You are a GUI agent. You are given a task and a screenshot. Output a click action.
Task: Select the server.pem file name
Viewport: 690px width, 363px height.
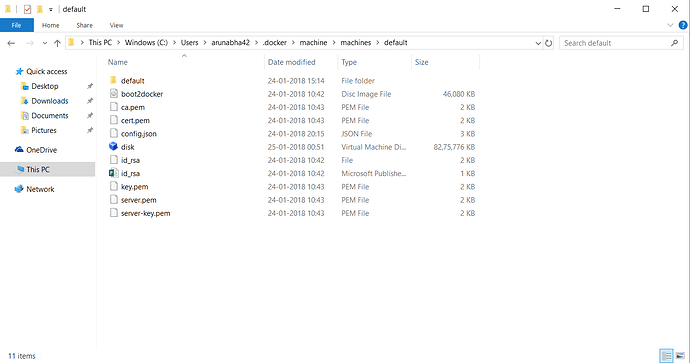click(139, 200)
